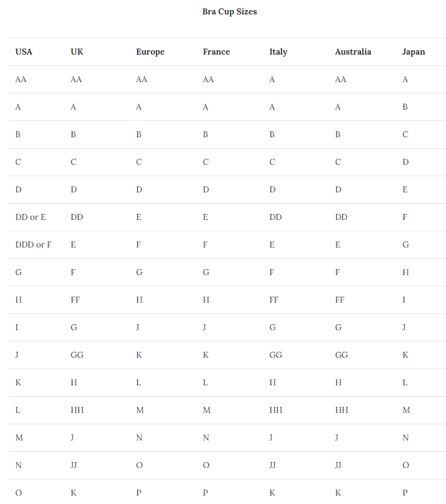This screenshot has height=504, width=446.
Task: Select the UK 'FF' cell
Action: (75, 300)
